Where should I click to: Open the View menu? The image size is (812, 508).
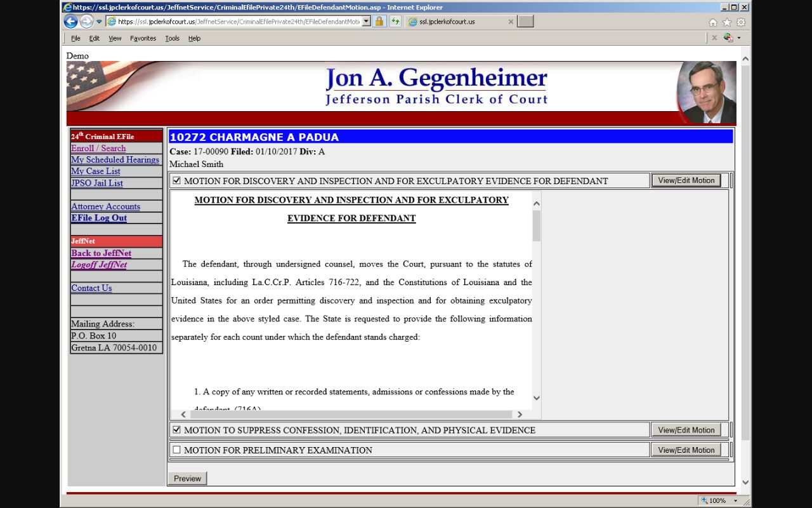coord(115,38)
